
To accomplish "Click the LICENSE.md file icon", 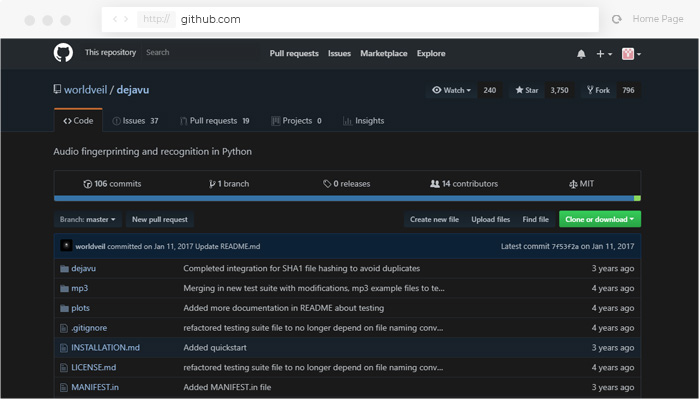I will pos(64,368).
